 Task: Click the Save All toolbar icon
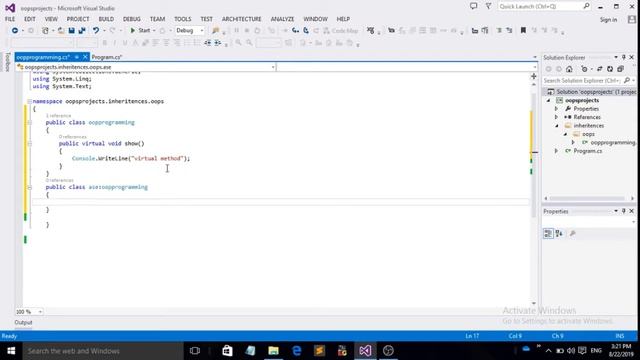pos(82,31)
